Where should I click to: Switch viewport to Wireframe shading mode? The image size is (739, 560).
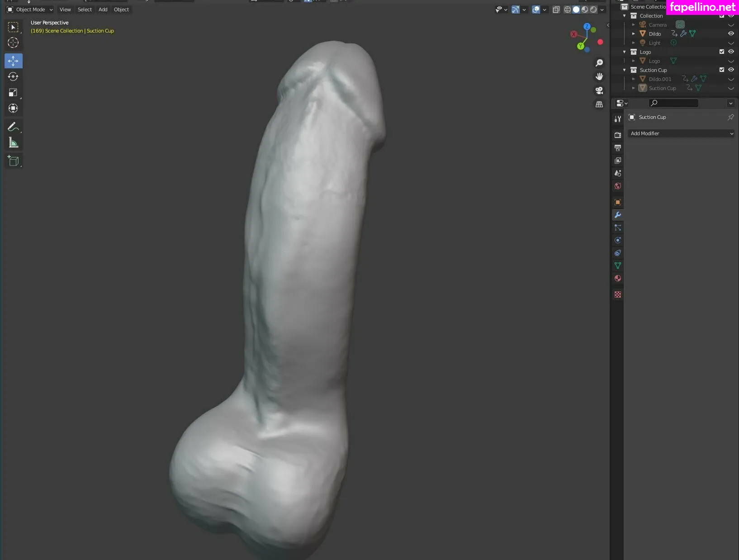[x=567, y=9]
